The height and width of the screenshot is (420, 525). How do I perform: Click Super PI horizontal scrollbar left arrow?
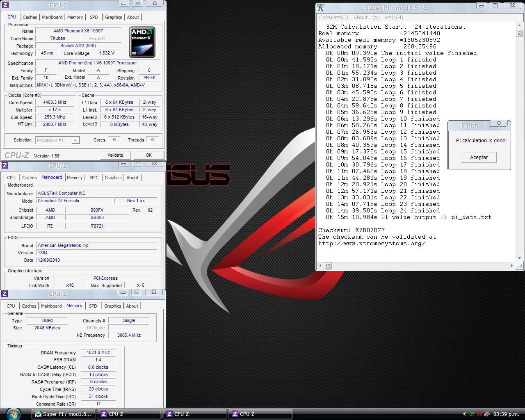(x=321, y=266)
